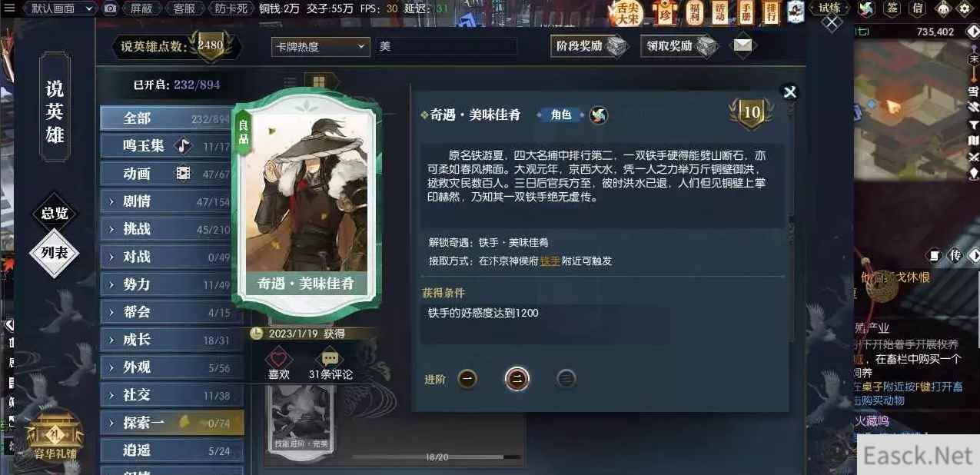
Task: Switch to list view icon above cards
Action: (291, 83)
